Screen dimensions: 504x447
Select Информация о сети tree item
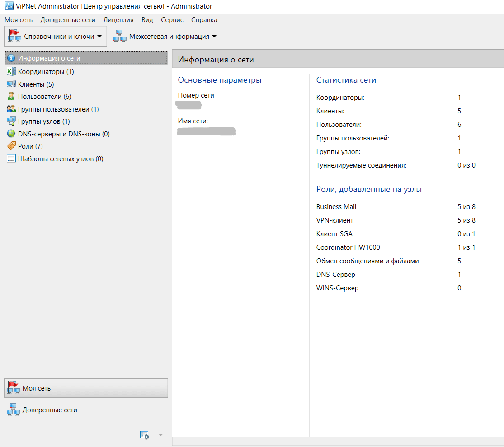click(49, 58)
